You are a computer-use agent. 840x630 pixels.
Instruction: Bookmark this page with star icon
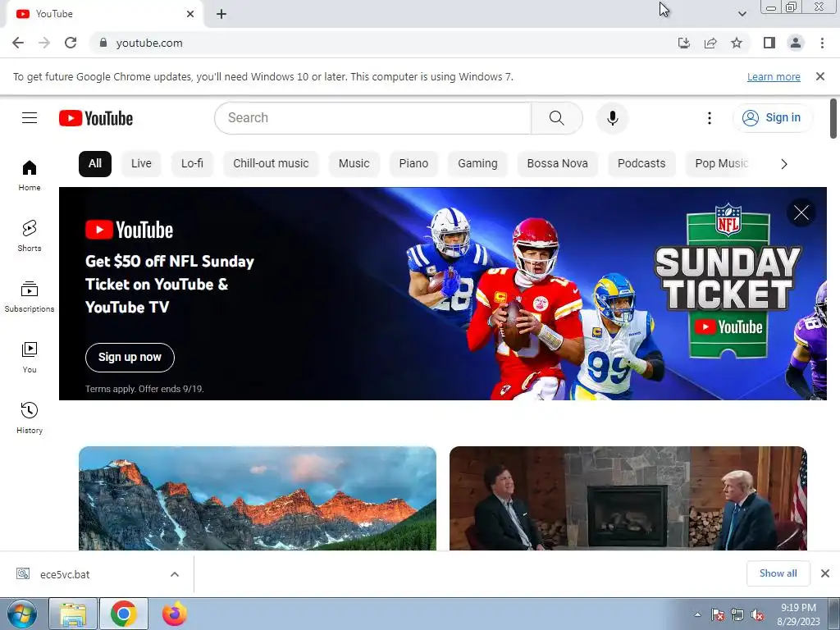[x=737, y=43]
